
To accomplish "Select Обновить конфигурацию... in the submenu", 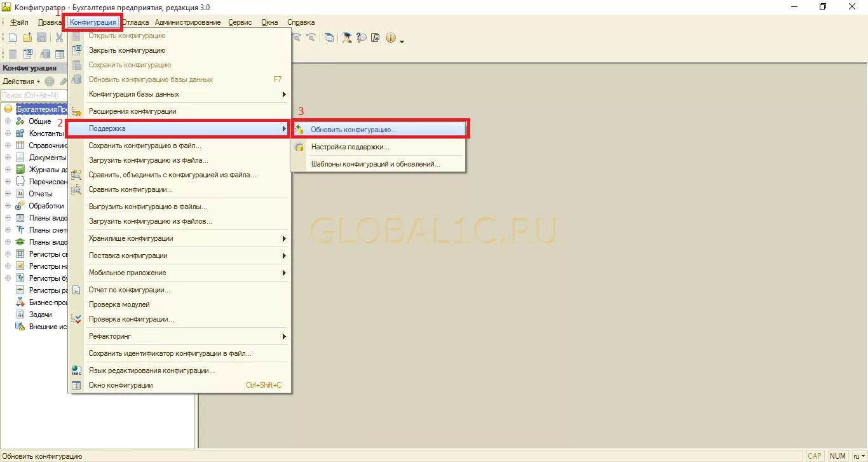I will coord(379,130).
